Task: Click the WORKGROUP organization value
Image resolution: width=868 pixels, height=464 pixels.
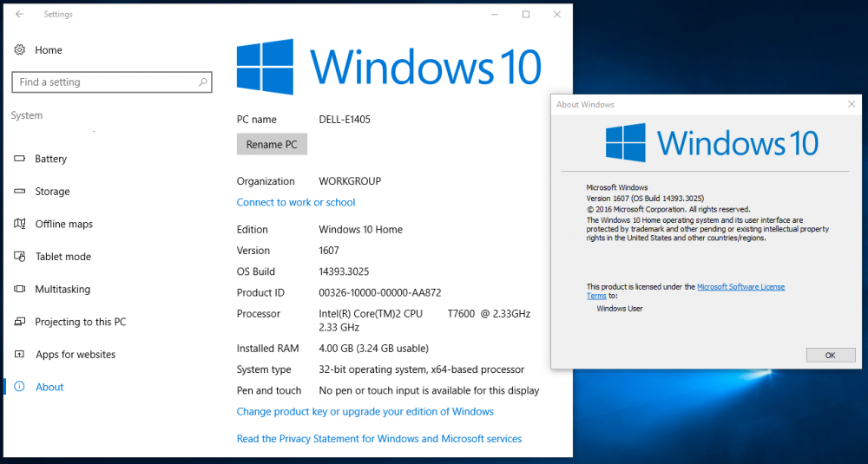Action: [350, 181]
